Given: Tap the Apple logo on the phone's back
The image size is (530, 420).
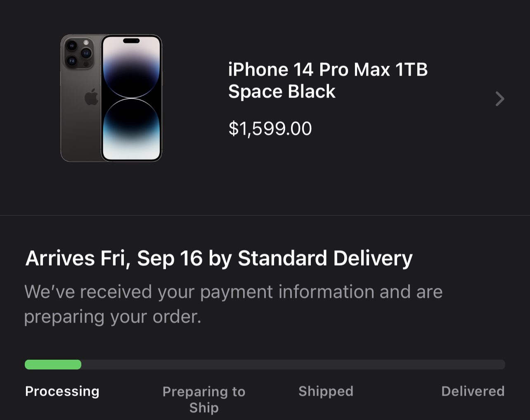Looking at the screenshot, I should click(91, 97).
